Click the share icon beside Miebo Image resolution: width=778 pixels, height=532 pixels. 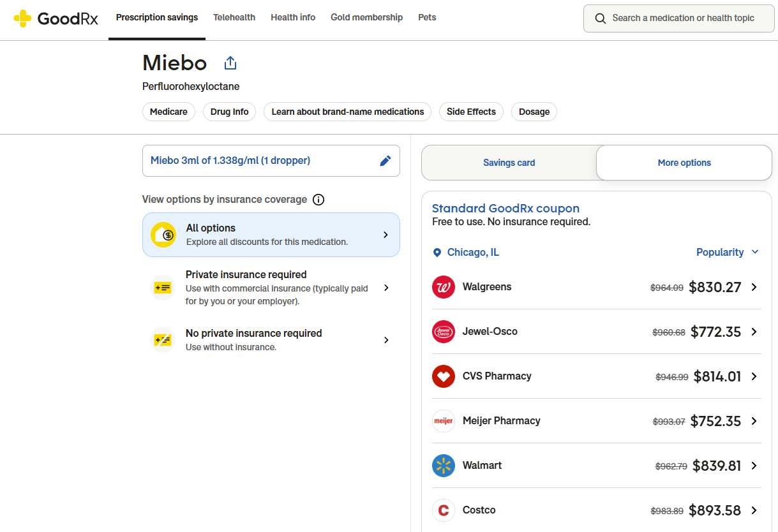tap(230, 63)
